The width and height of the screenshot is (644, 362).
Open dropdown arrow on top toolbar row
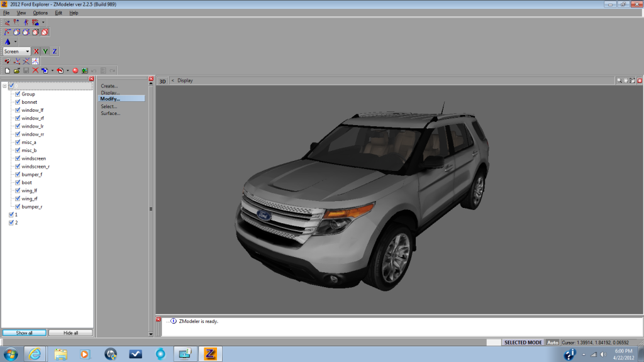click(x=43, y=22)
